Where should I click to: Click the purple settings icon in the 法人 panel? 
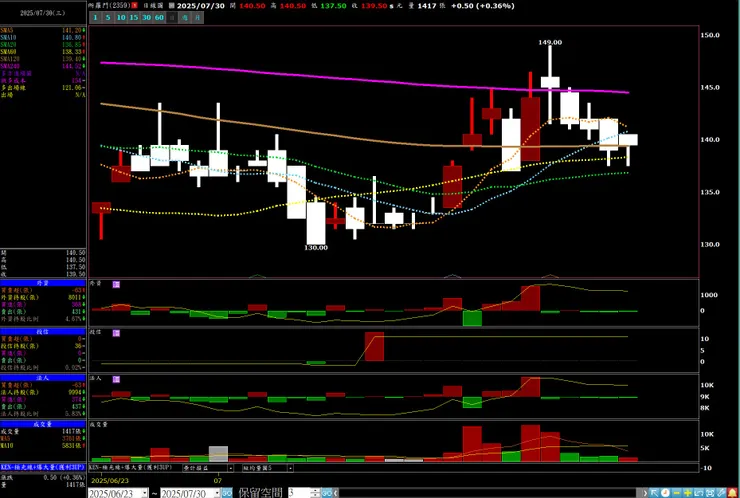116,379
